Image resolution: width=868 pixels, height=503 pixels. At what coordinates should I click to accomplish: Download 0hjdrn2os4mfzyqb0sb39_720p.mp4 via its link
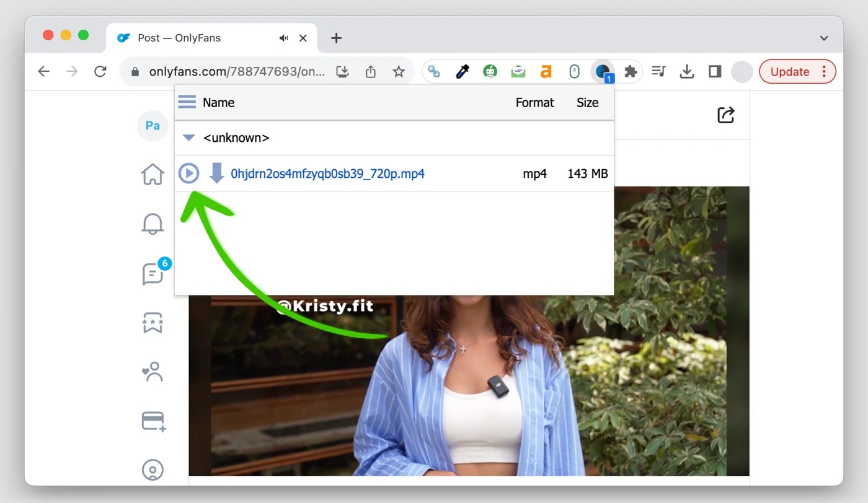(x=329, y=173)
